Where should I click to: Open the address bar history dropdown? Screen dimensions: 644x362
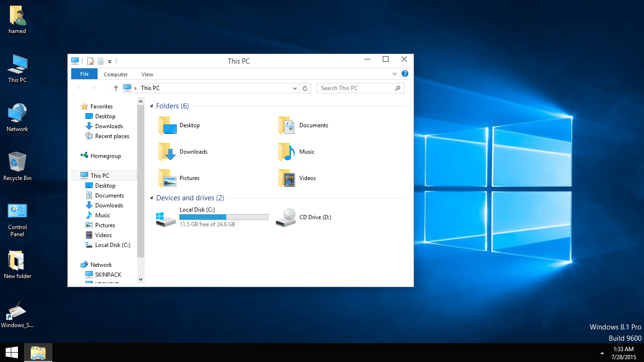pyautogui.click(x=295, y=88)
